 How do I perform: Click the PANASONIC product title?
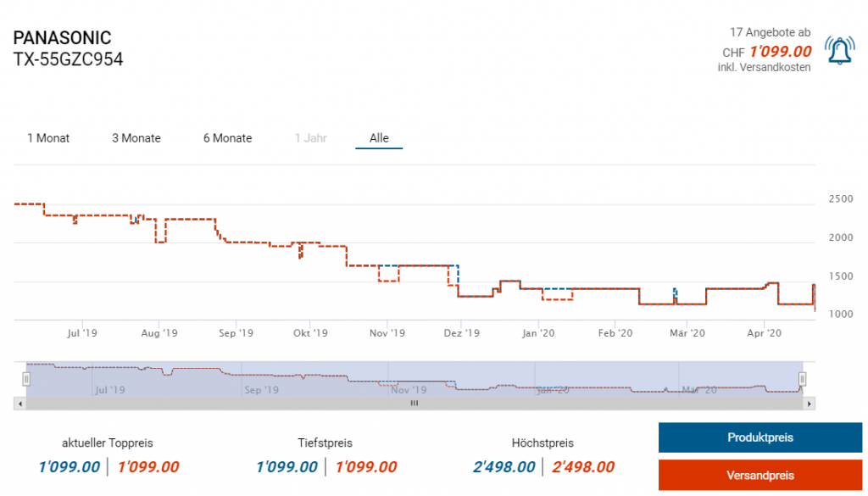click(x=63, y=38)
